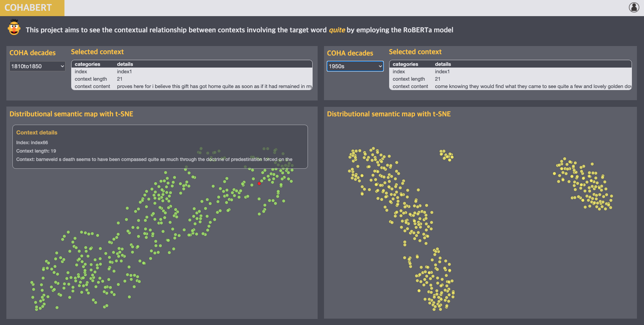Click the left table's details column header

click(125, 64)
